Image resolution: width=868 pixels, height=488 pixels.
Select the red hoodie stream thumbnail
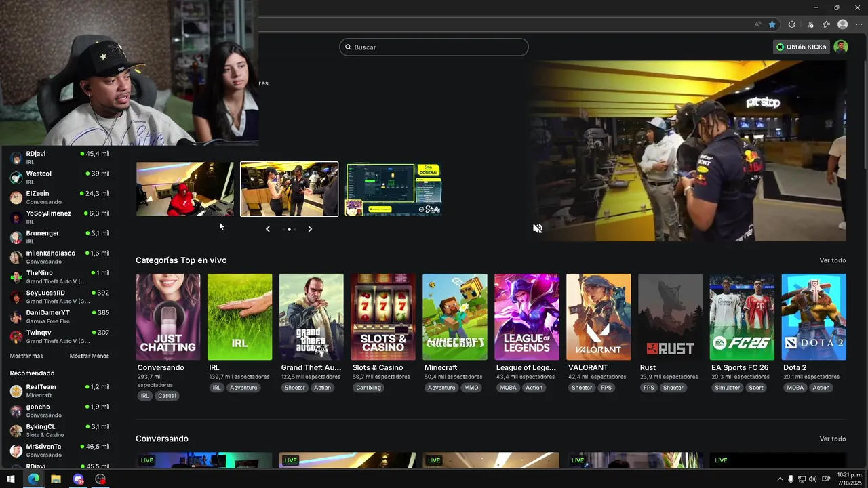185,189
